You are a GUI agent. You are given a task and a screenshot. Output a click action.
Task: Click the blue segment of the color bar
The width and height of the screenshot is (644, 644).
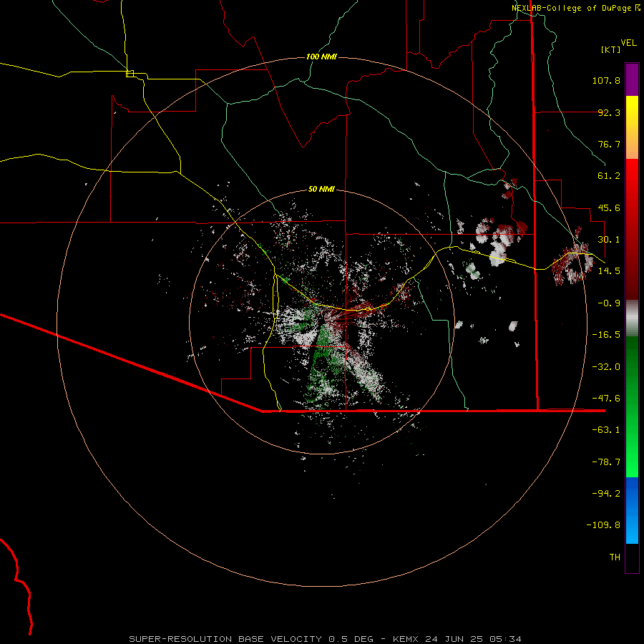pyautogui.click(x=632, y=510)
